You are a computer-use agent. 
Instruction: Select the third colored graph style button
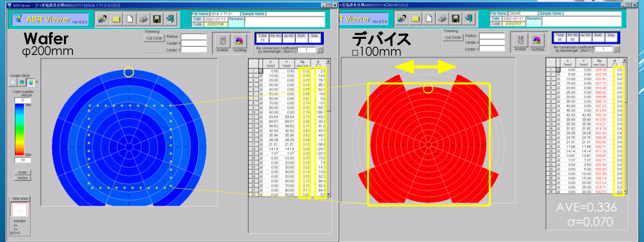30,82
